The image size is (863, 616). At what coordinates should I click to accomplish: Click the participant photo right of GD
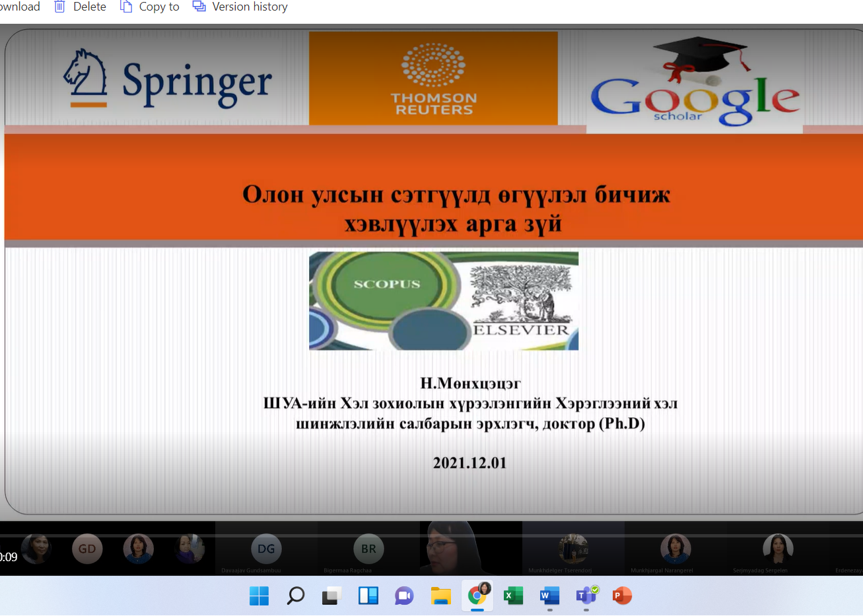pyautogui.click(x=138, y=549)
